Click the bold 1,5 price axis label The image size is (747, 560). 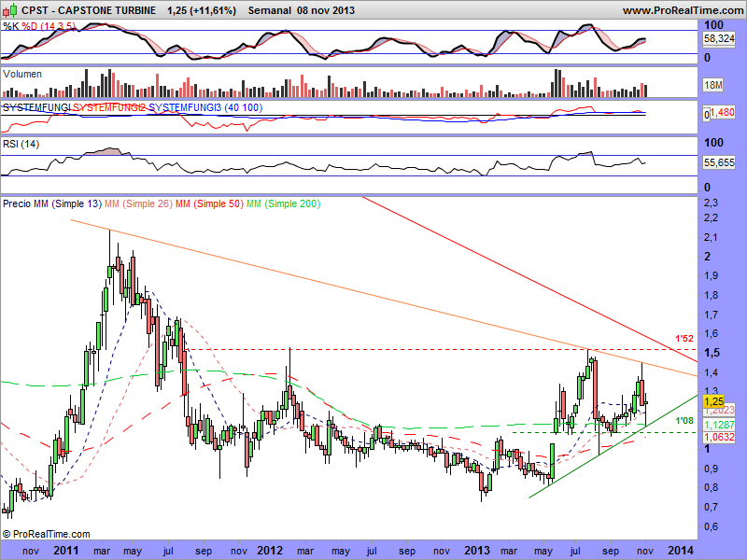pos(712,353)
